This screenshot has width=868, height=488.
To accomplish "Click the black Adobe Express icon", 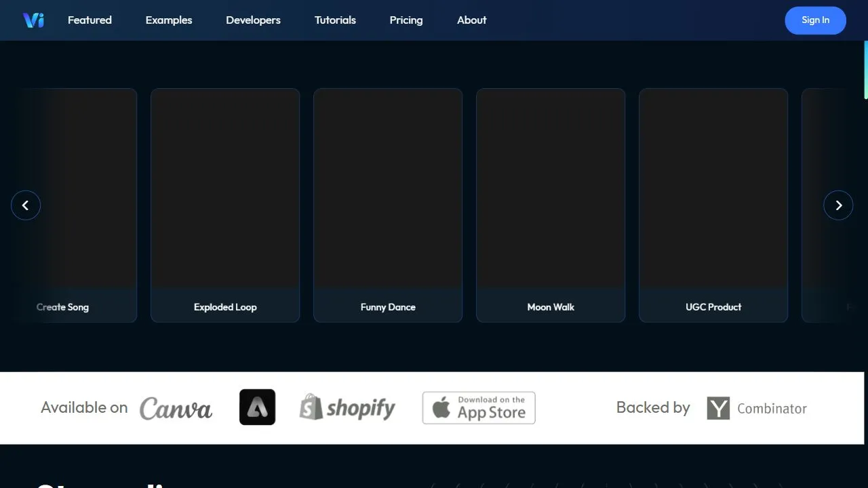I will click(257, 407).
